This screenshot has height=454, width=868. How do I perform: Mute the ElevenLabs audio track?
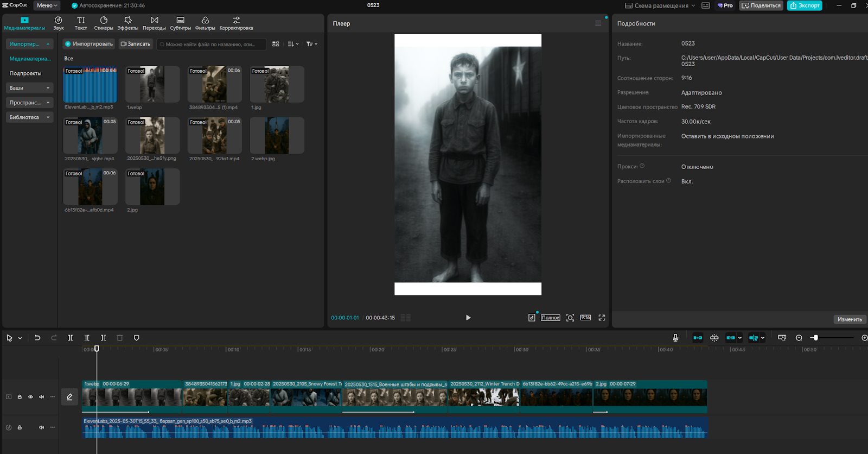[41, 427]
